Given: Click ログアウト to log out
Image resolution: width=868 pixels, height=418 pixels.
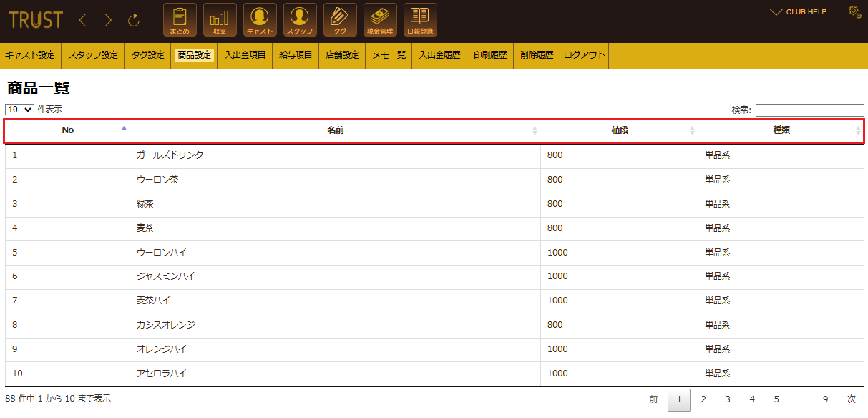Looking at the screenshot, I should (584, 55).
